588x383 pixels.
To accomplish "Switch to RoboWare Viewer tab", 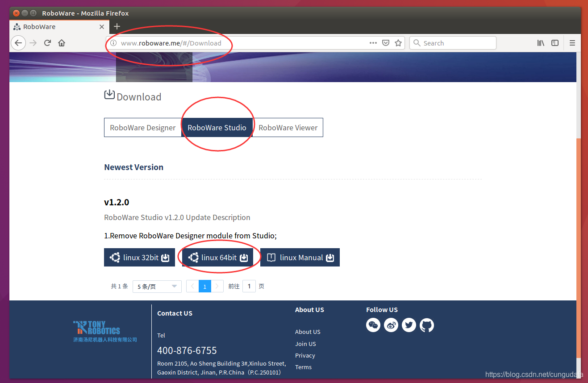I will point(288,128).
